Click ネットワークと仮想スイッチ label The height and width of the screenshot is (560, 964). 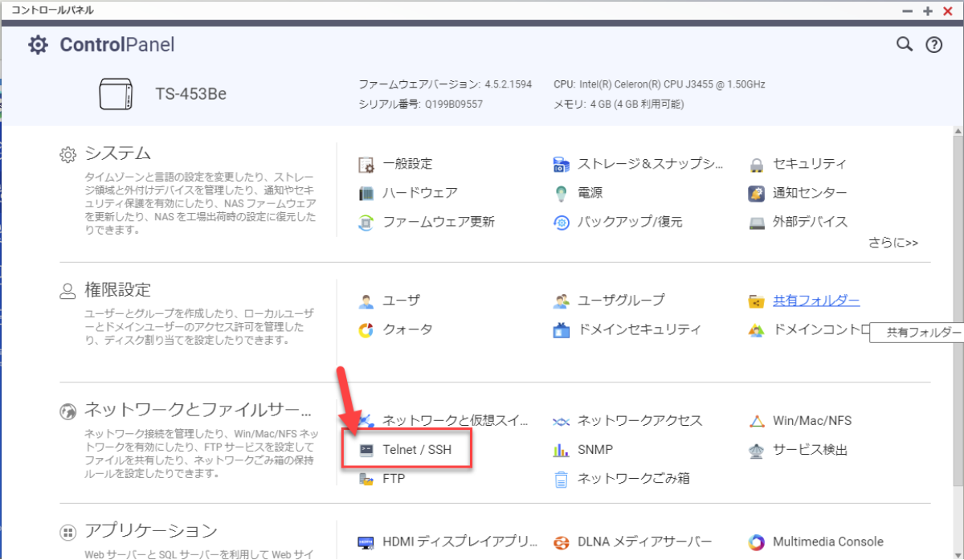[455, 421]
